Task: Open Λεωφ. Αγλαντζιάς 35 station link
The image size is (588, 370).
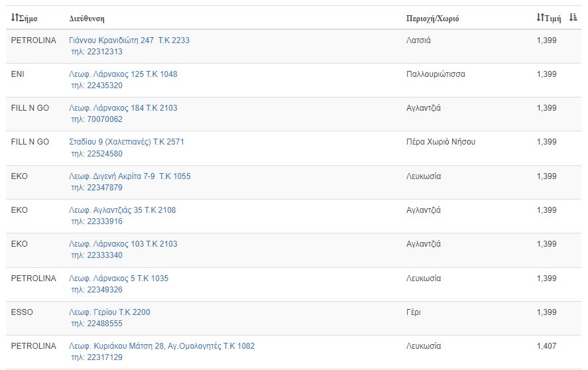Action: (x=122, y=210)
